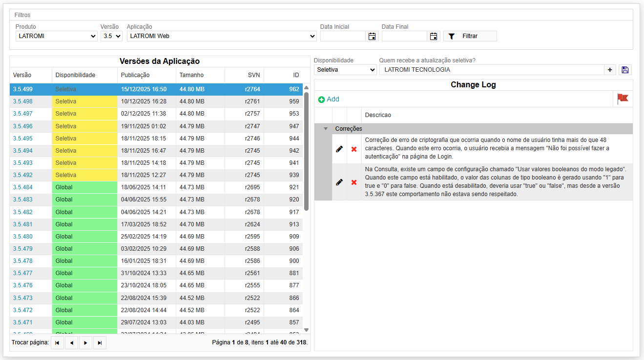Click the Filtrar button
Viewport: 644px width, 360px height.
coord(470,36)
